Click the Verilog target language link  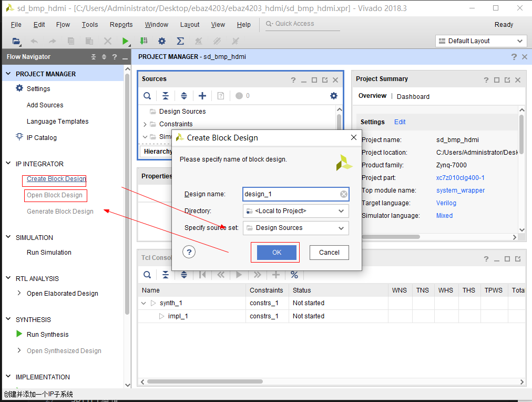[446, 203]
